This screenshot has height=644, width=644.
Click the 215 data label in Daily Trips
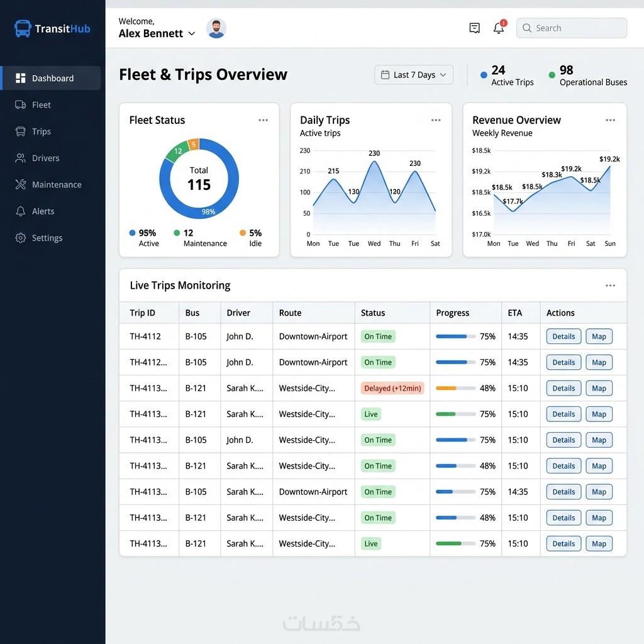[x=333, y=171]
